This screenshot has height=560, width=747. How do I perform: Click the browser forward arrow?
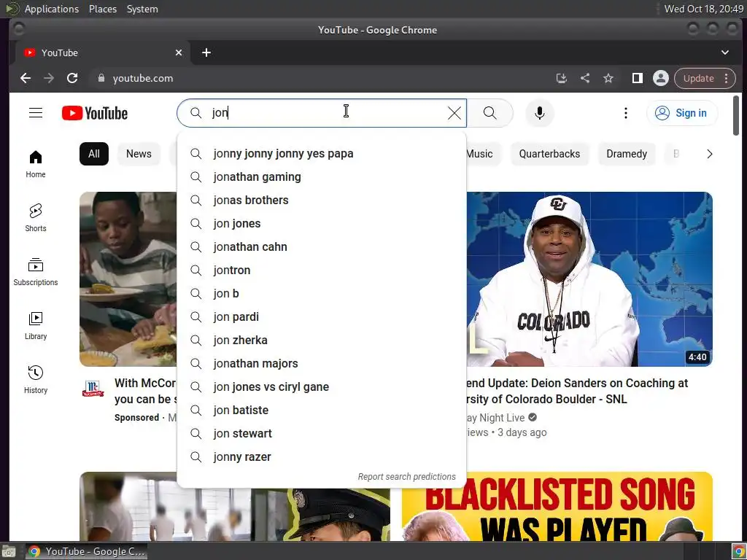[49, 78]
